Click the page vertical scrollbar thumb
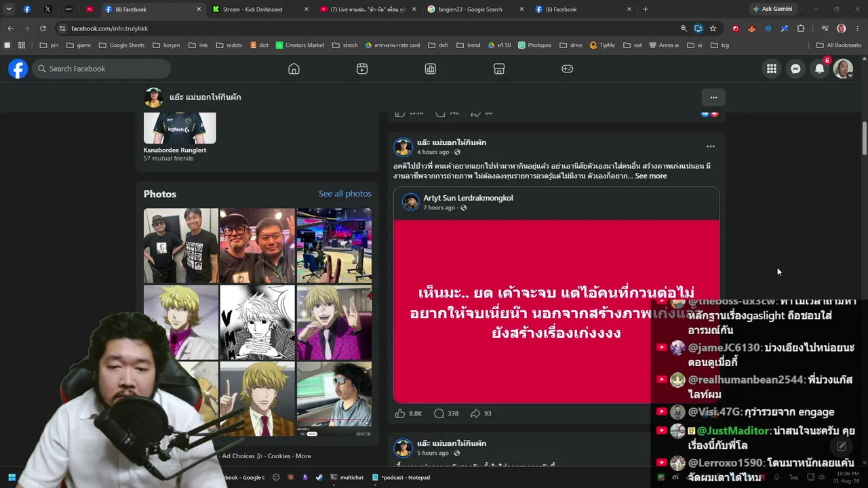Viewport: 868px width, 488px height. coord(864,138)
